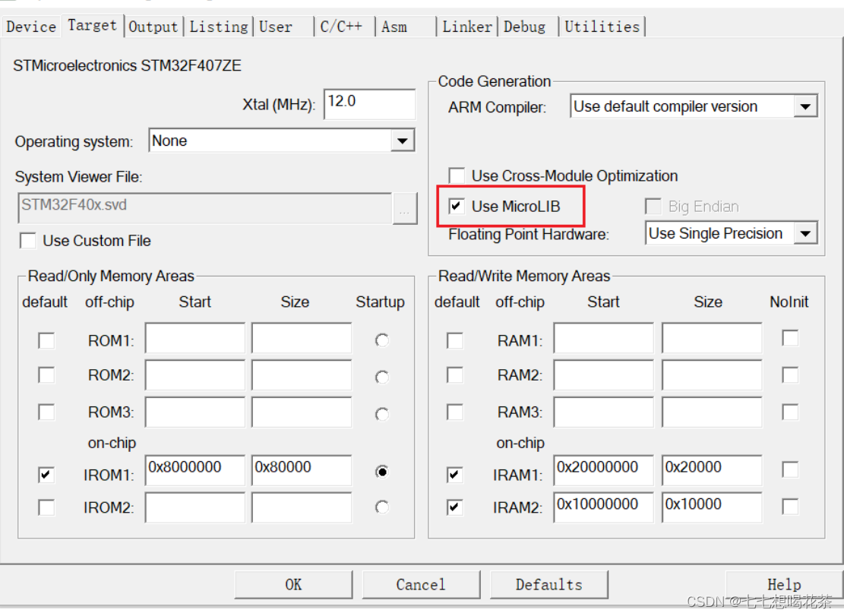Switch to the User tab
The height and width of the screenshot is (616, 844).
[283, 27]
